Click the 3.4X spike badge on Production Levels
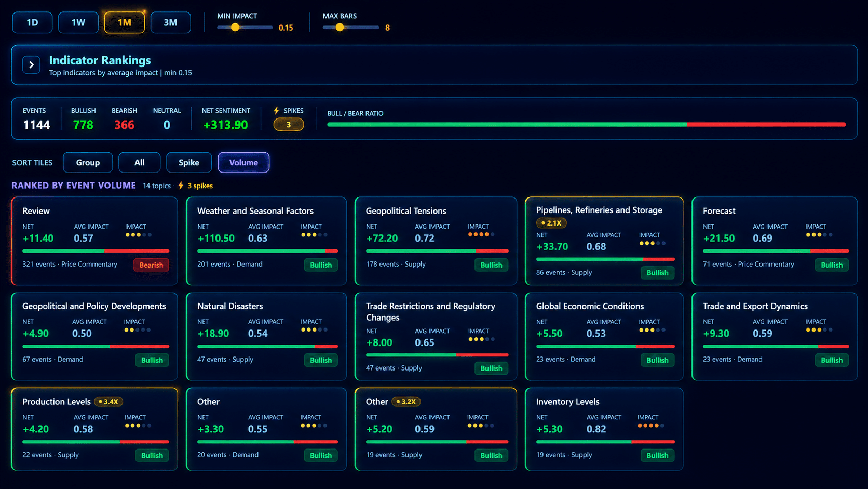The width and height of the screenshot is (868, 489). 108,402
